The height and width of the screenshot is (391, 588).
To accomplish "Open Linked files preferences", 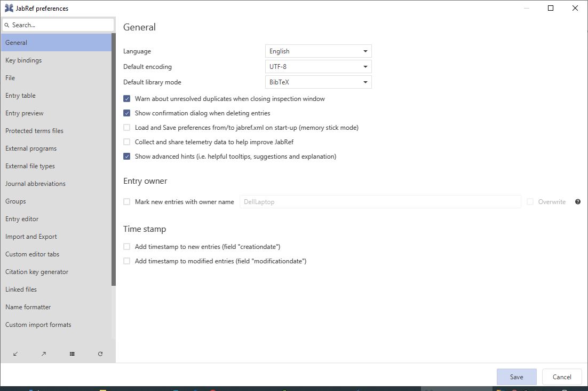I will (56, 290).
